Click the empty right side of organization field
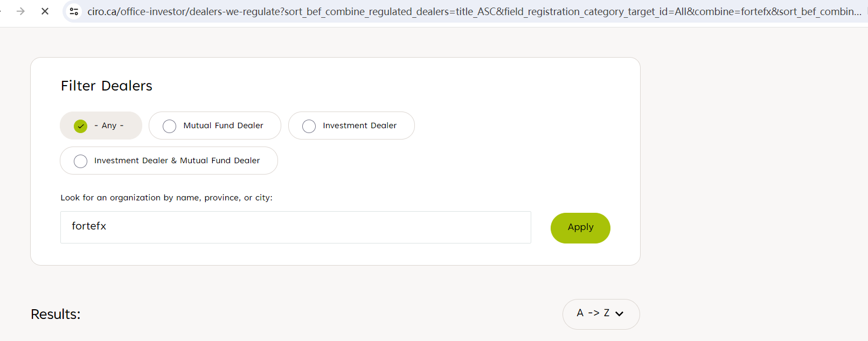The height and width of the screenshot is (341, 868). 431,227
